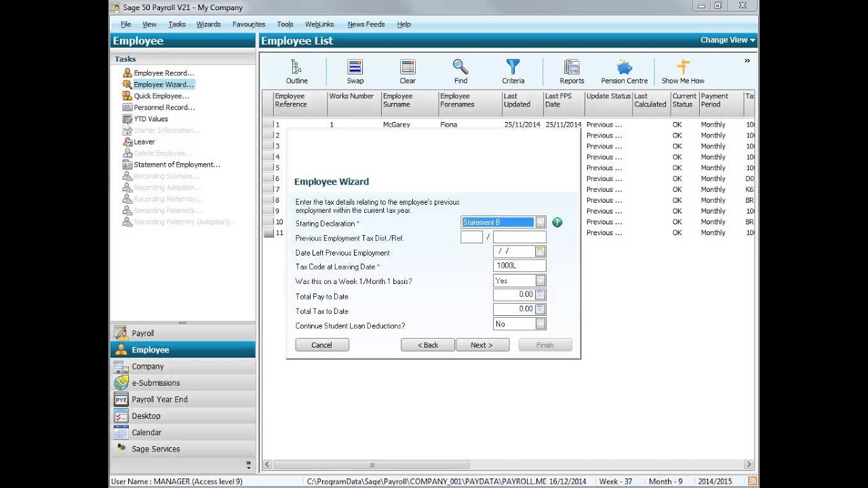Open Quick Employee task
The height and width of the screenshot is (488, 868).
click(155, 96)
